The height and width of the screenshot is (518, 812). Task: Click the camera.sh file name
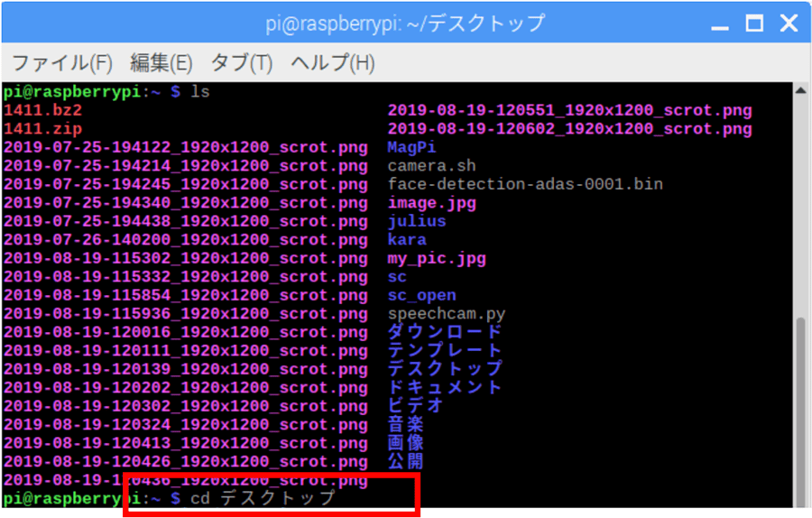point(432,166)
